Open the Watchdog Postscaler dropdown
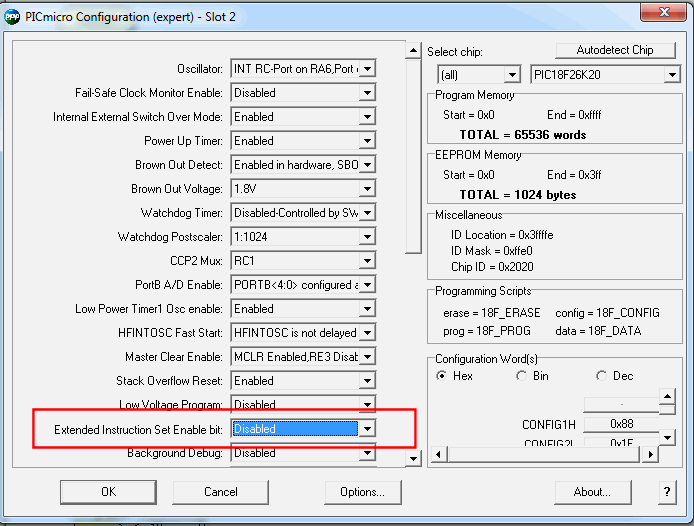This screenshot has height=526, width=694. (x=303, y=236)
